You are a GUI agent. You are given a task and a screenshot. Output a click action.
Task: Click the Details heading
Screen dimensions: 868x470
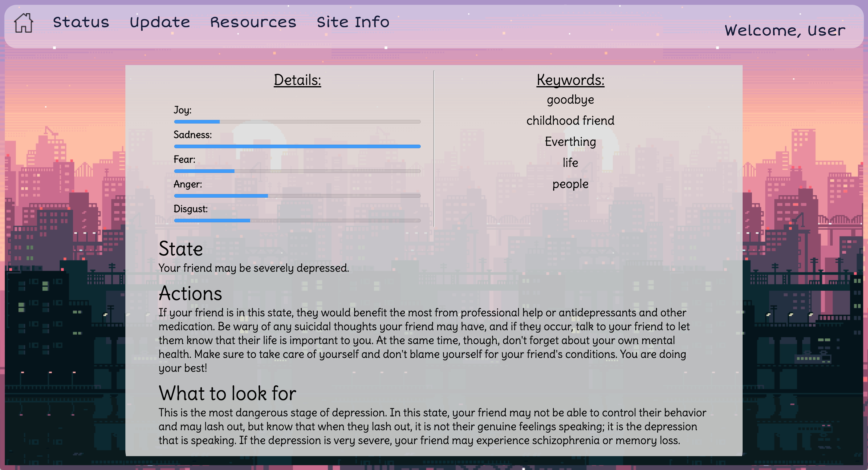297,80
